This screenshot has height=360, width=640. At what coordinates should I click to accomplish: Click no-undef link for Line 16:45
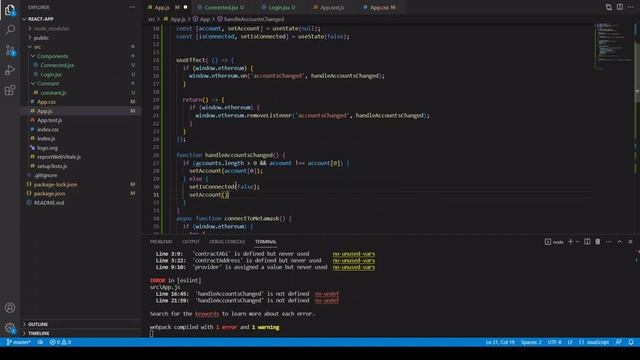pos(327,293)
